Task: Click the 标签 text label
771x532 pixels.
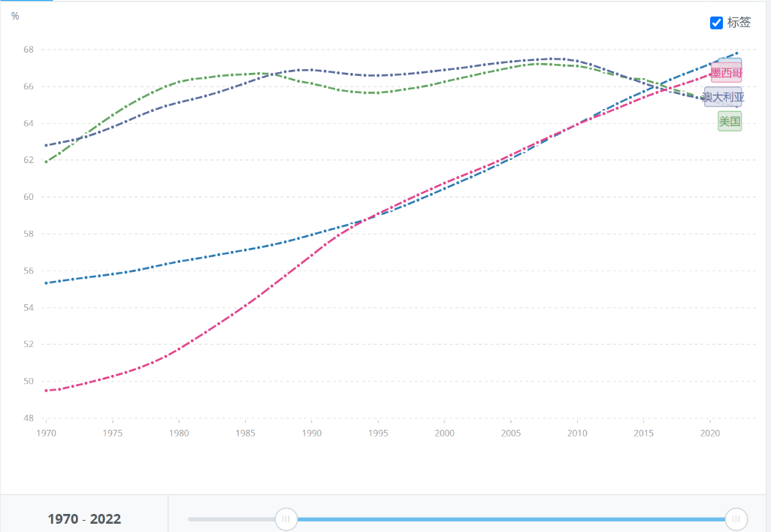Action: [739, 23]
